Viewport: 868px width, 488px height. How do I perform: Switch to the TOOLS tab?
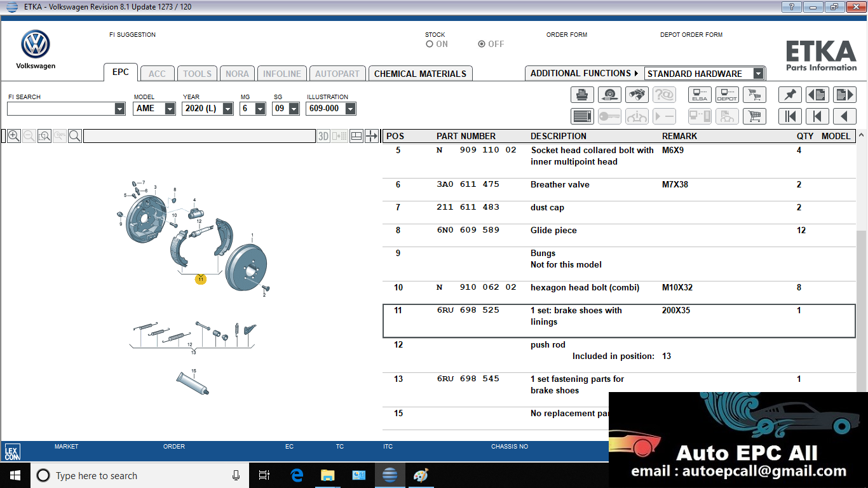[198, 74]
